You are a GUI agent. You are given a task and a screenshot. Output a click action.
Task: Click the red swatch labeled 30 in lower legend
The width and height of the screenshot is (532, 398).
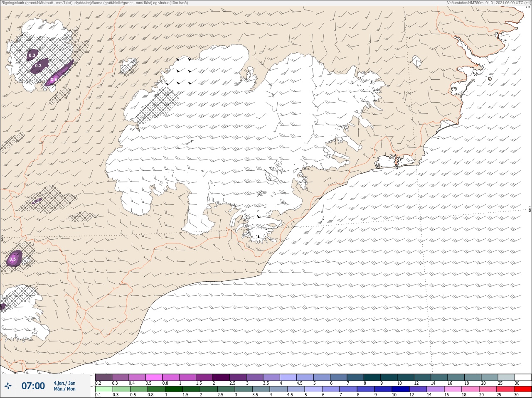523,389
